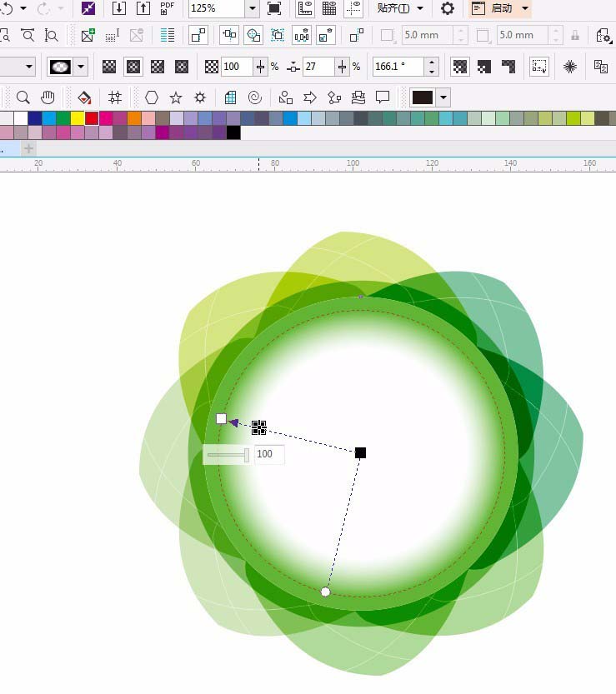Open the undo history dropdown arrow

pos(23,8)
